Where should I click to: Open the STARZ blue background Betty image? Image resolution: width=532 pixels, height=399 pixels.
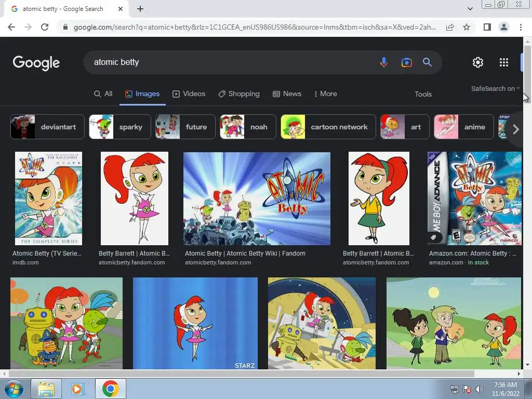point(195,323)
